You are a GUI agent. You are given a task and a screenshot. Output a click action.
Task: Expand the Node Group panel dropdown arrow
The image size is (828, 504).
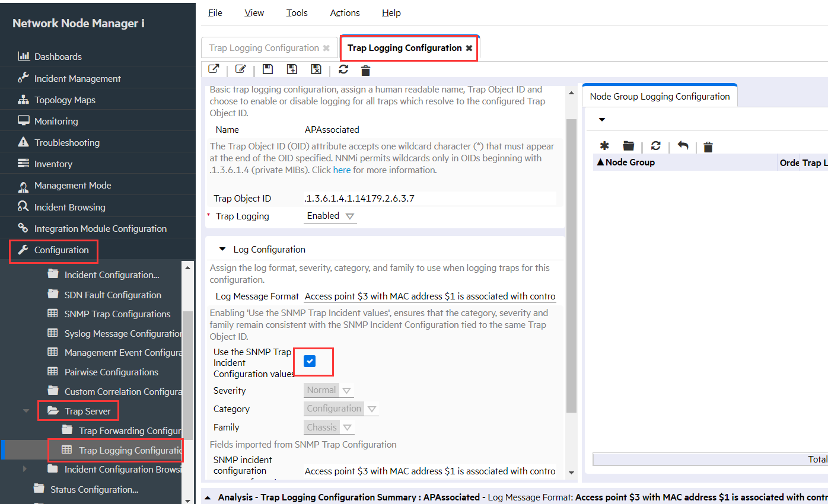(601, 119)
